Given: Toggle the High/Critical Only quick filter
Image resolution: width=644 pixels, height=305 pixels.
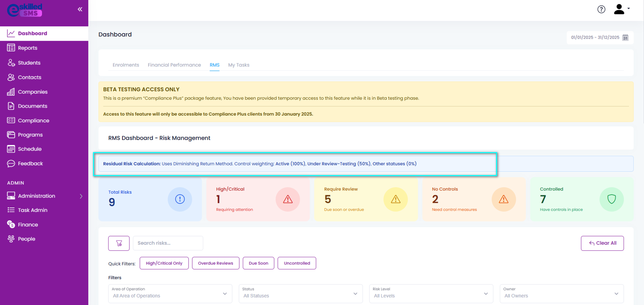Looking at the screenshot, I should coord(164,263).
